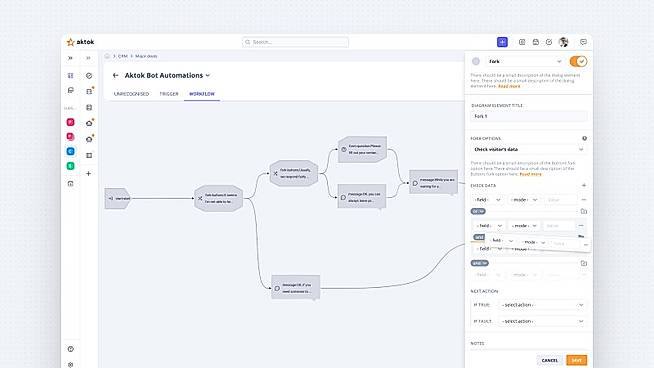Click the Fork options help question icon
Screen dimensions: 654x368
pos(584,139)
